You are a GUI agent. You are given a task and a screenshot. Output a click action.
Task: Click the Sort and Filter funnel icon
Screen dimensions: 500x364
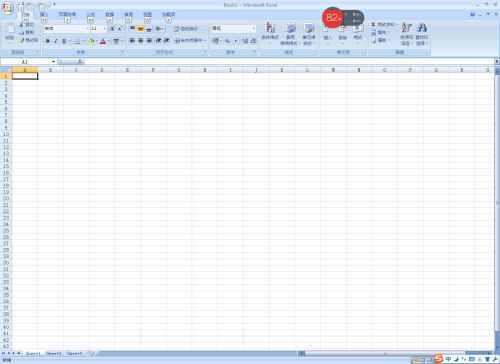click(407, 27)
